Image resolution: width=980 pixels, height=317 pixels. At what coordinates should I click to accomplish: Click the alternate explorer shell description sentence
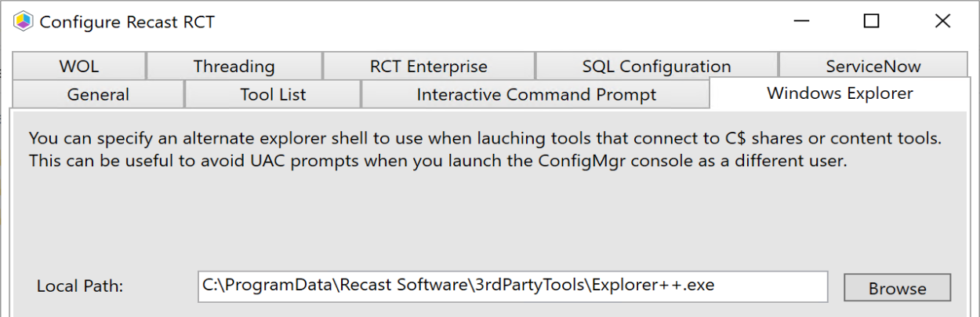tap(485, 140)
